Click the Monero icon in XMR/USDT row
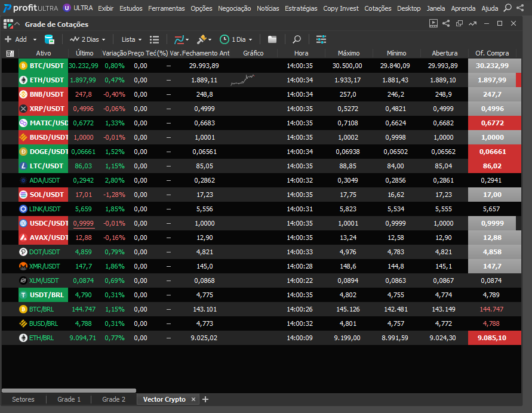This screenshot has height=413, width=532. click(x=23, y=266)
